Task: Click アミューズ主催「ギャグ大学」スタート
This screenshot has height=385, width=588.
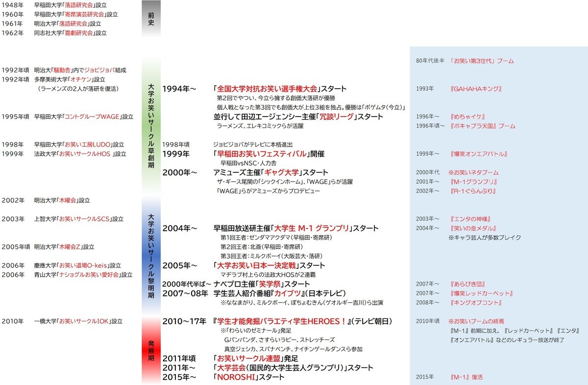Action: (270, 172)
